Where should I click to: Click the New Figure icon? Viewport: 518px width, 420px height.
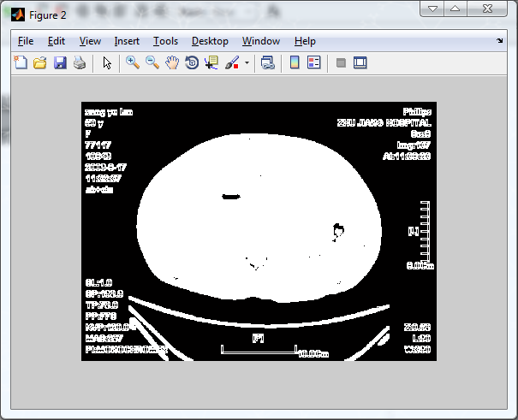[21, 62]
